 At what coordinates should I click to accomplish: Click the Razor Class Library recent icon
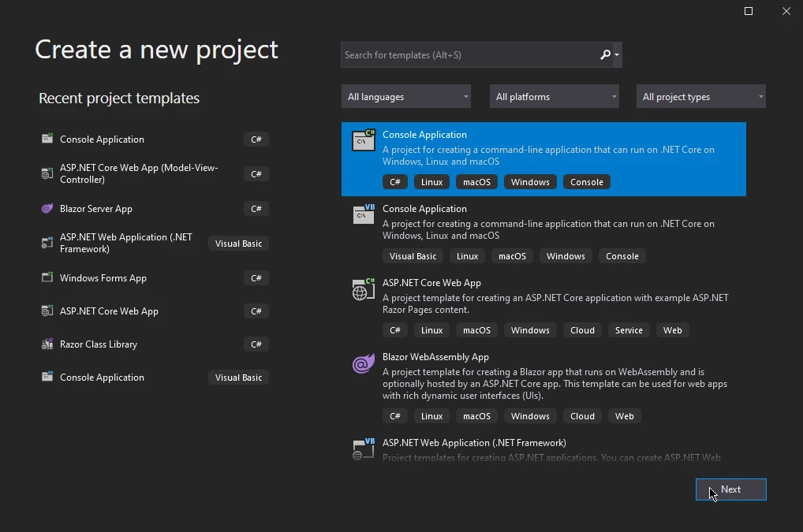(47, 344)
